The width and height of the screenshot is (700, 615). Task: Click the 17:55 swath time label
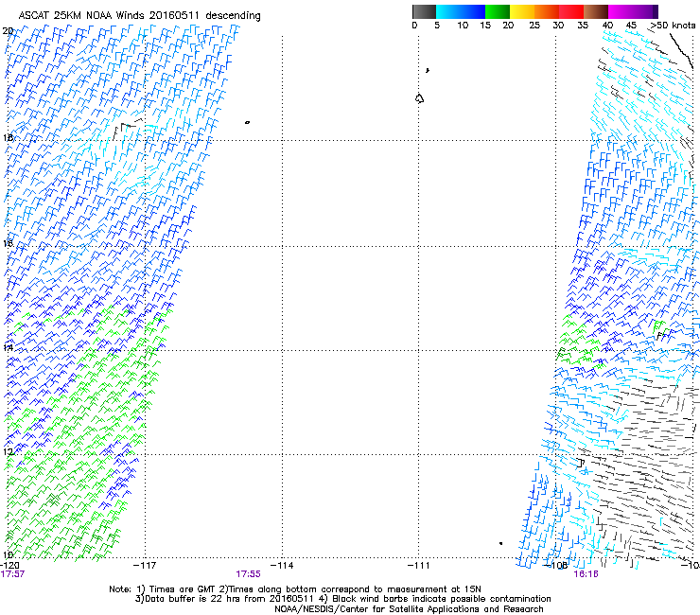(x=248, y=574)
